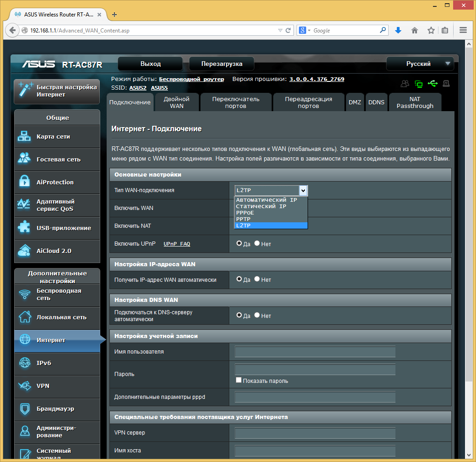Screen dimensions: 476x462
Task: Open Firefox downloads arrow icon
Action: (398, 30)
